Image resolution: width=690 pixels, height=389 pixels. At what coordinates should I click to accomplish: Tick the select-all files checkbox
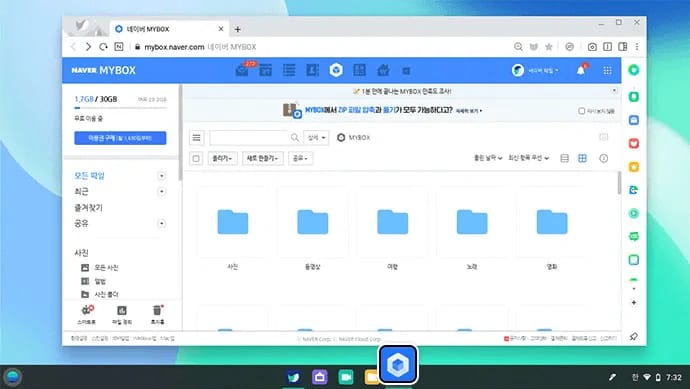[196, 158]
